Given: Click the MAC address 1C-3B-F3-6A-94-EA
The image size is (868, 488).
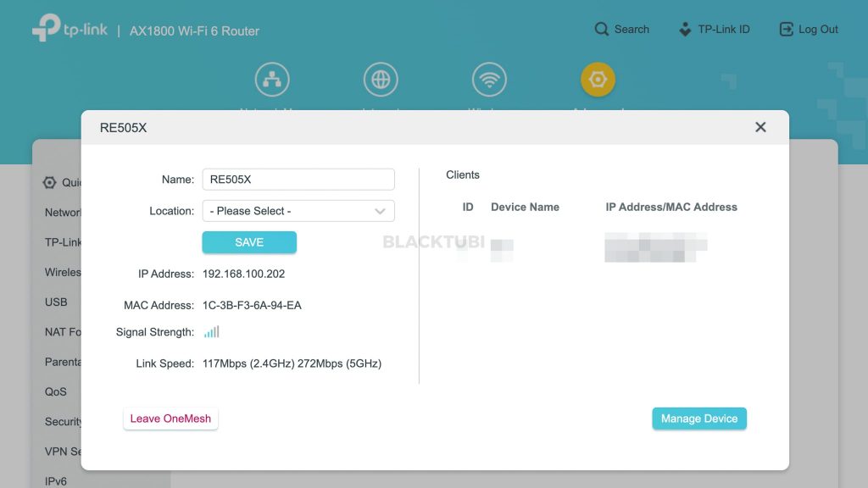Looking at the screenshot, I should (252, 305).
